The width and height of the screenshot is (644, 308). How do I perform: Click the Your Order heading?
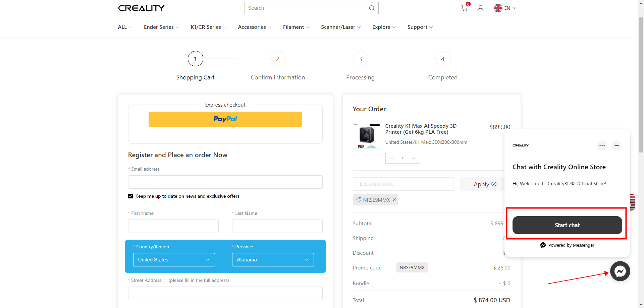coord(369,109)
